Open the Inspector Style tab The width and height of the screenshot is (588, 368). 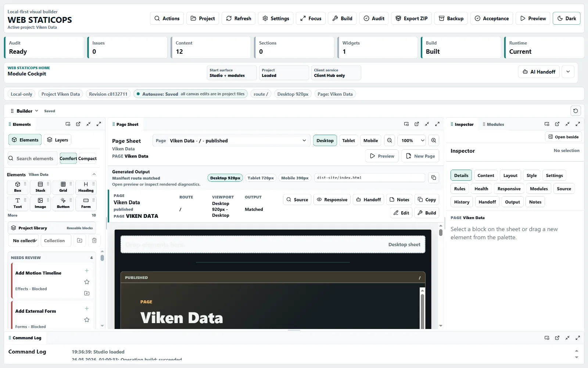click(x=531, y=176)
